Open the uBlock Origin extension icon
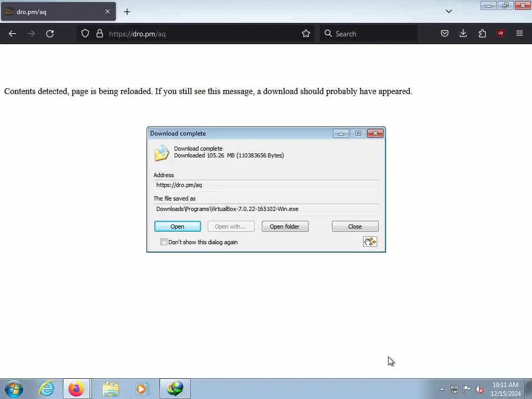 501,33
